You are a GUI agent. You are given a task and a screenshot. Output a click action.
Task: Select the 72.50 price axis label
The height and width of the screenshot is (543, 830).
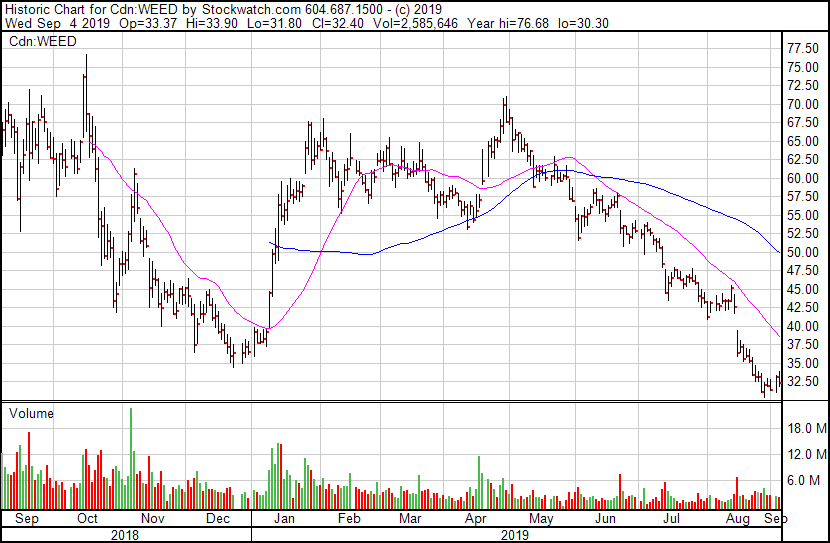point(803,86)
